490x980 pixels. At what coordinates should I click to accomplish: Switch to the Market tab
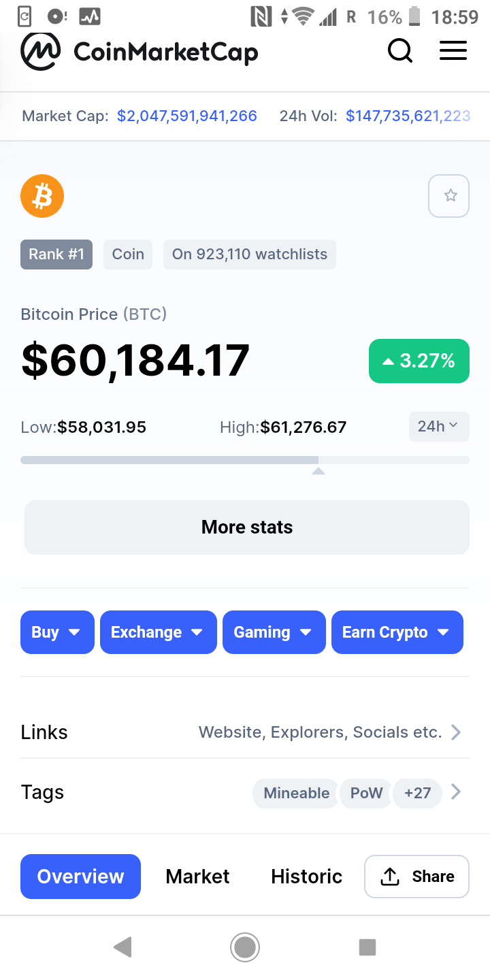click(x=197, y=877)
